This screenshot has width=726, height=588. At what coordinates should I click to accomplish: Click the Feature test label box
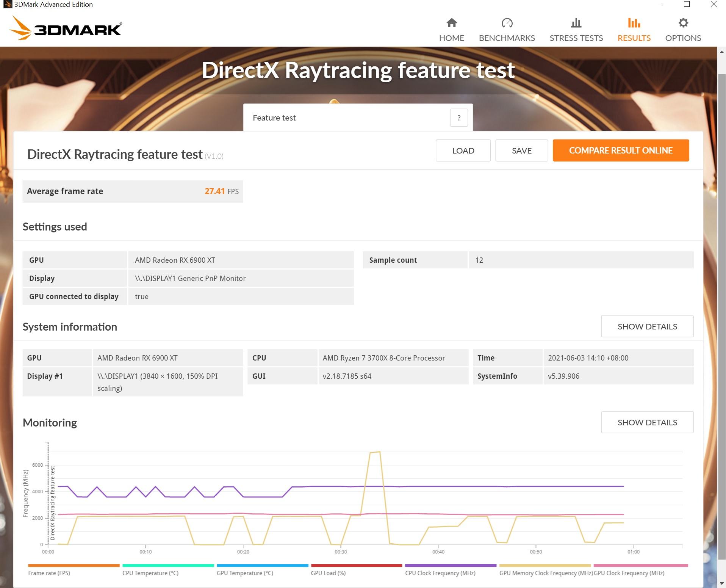(358, 118)
